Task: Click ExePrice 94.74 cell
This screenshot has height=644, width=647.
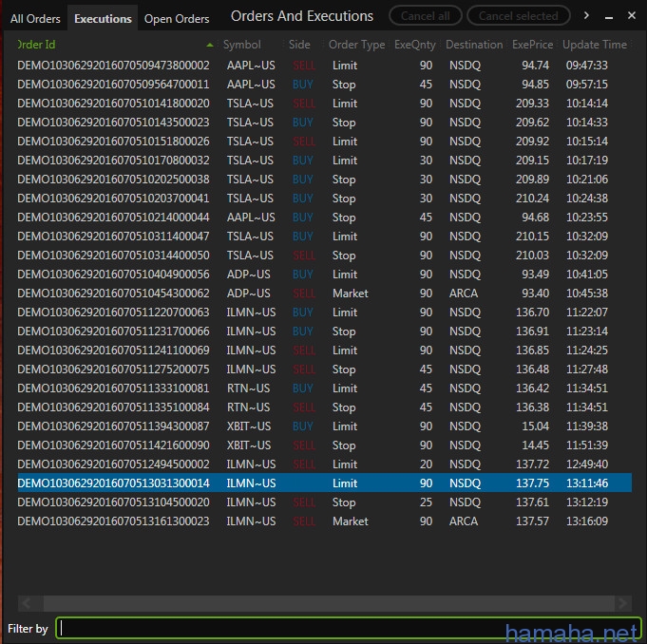Action: 535,66
